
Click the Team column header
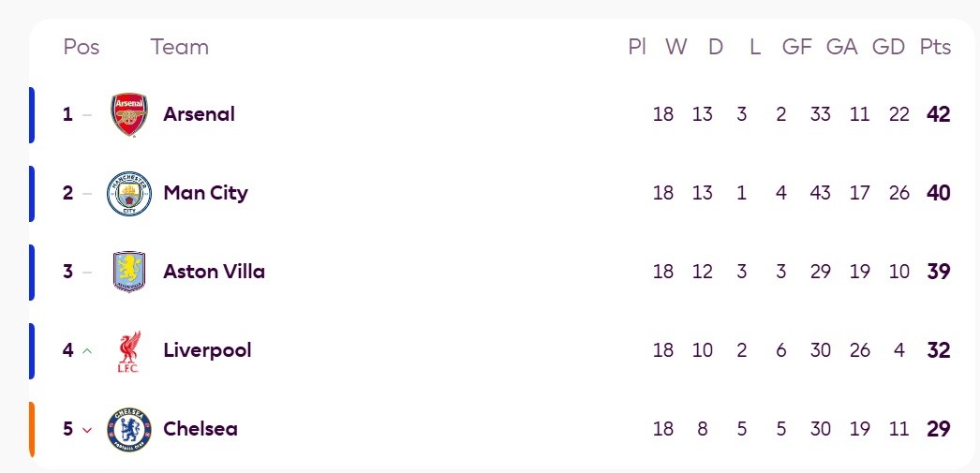point(180,47)
